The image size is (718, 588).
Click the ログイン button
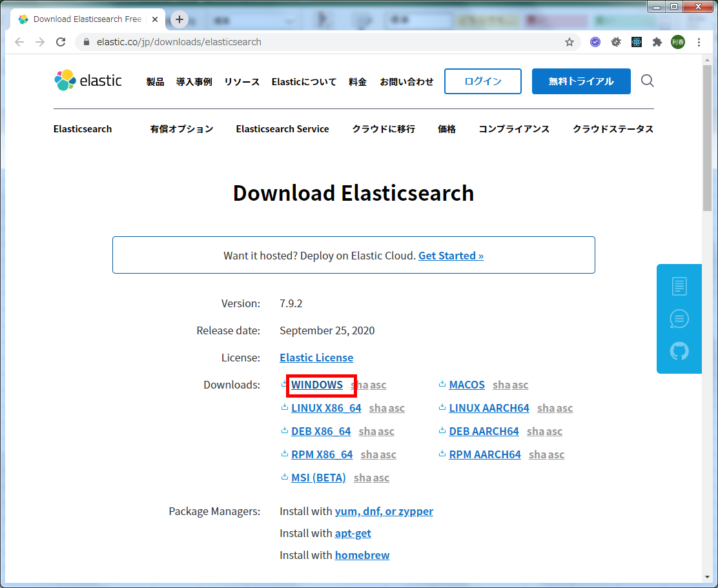click(482, 81)
